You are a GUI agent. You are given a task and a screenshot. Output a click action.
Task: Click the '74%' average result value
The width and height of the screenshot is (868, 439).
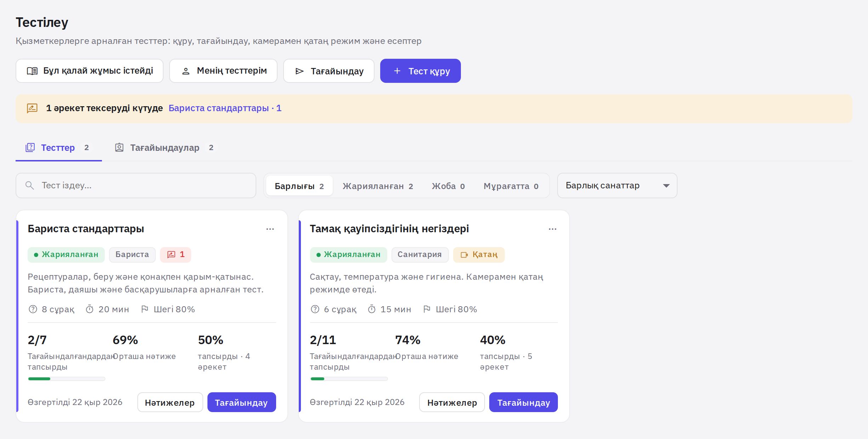(408, 340)
